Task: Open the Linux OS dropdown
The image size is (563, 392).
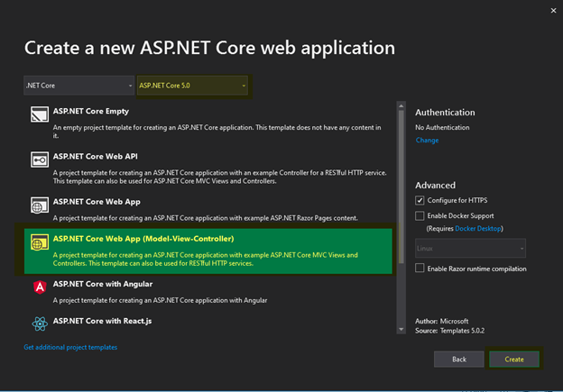Action: [x=470, y=248]
